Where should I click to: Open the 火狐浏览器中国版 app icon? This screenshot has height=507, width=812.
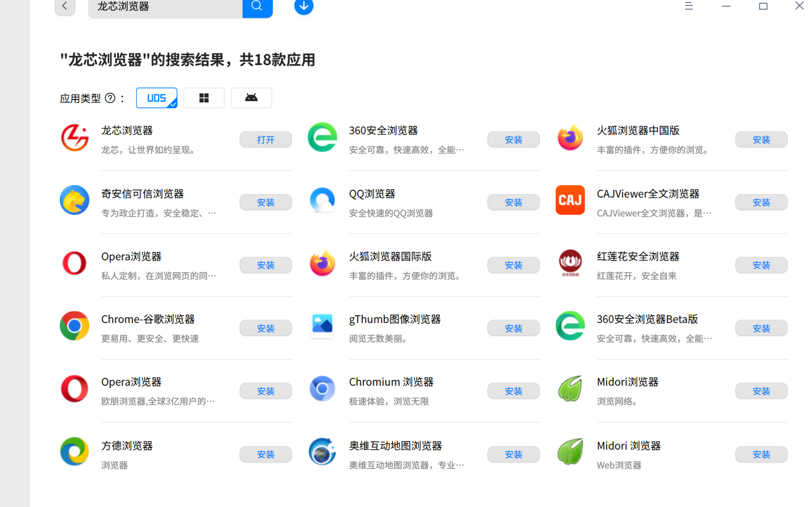point(571,138)
